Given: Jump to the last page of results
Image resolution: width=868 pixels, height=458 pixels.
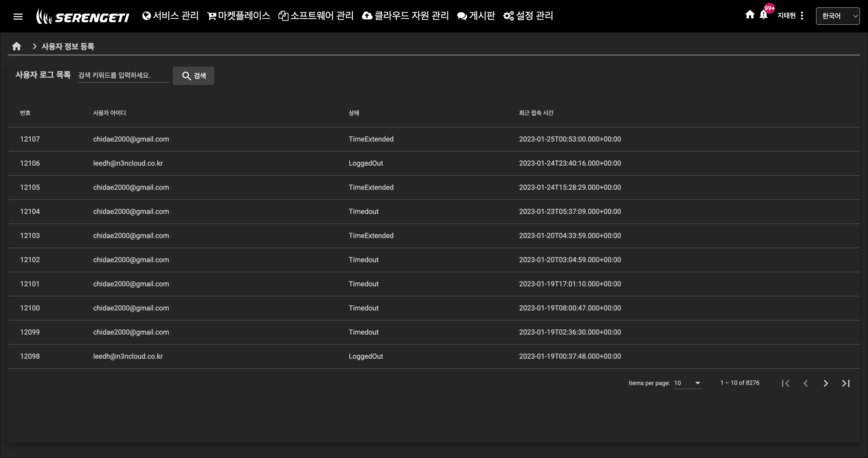Looking at the screenshot, I should tap(846, 383).
